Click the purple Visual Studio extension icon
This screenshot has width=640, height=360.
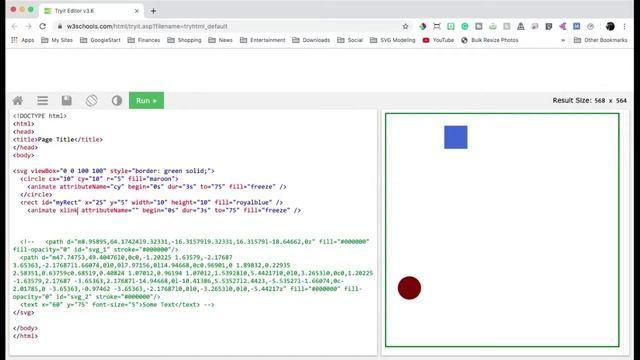pyautogui.click(x=562, y=26)
